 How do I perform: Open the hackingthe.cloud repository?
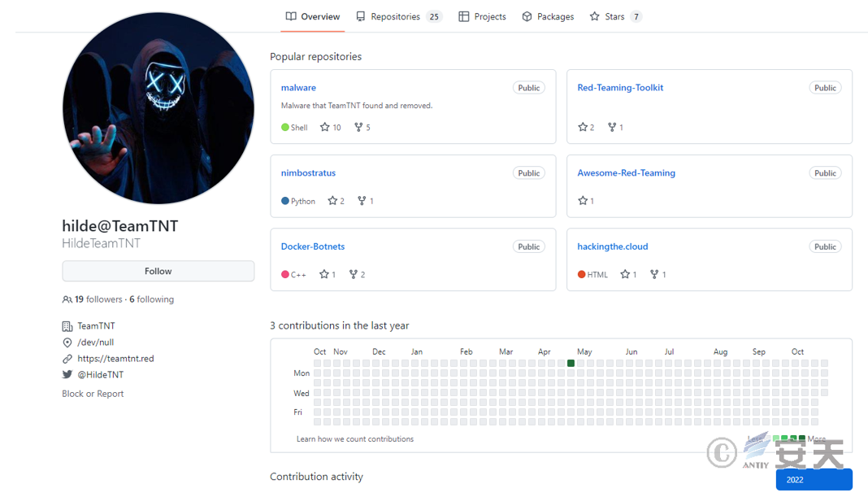613,246
